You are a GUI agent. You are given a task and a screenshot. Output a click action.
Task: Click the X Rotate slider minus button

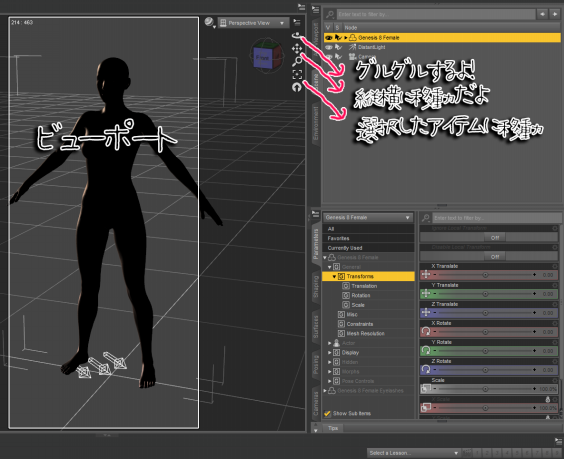tap(435, 332)
